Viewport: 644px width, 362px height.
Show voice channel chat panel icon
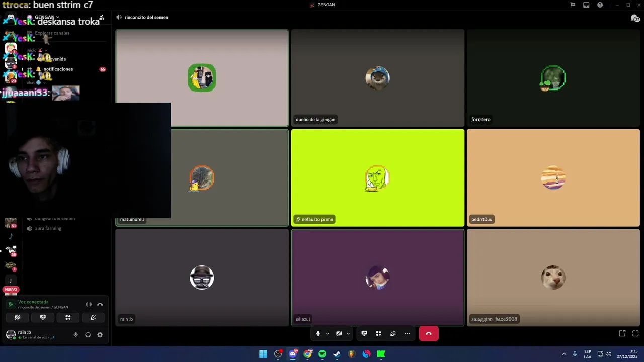(x=635, y=18)
